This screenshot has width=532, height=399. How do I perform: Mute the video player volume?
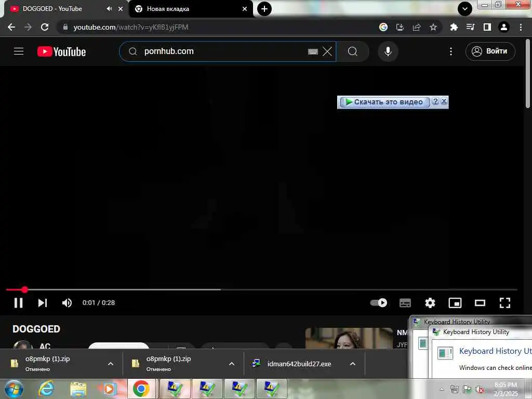[67, 303]
